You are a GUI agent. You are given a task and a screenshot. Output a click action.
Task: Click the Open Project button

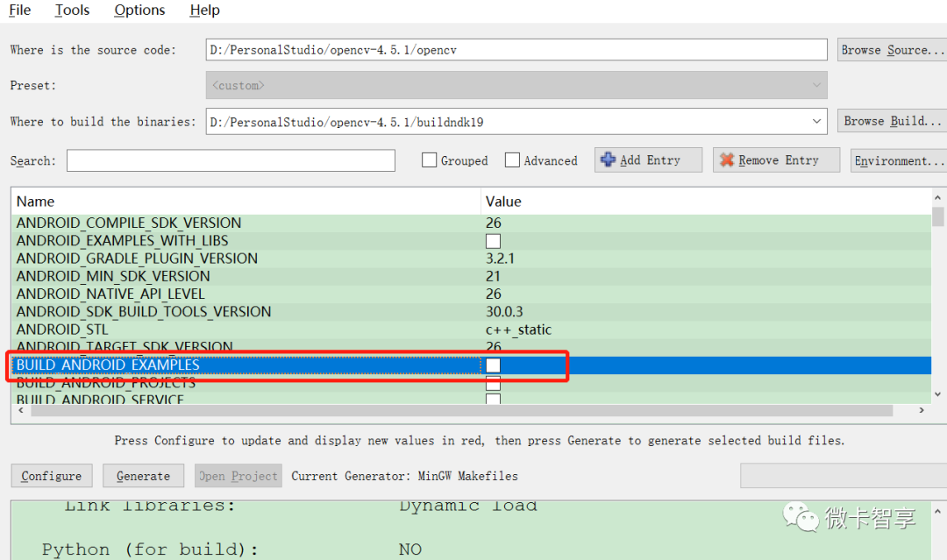pyautogui.click(x=238, y=476)
